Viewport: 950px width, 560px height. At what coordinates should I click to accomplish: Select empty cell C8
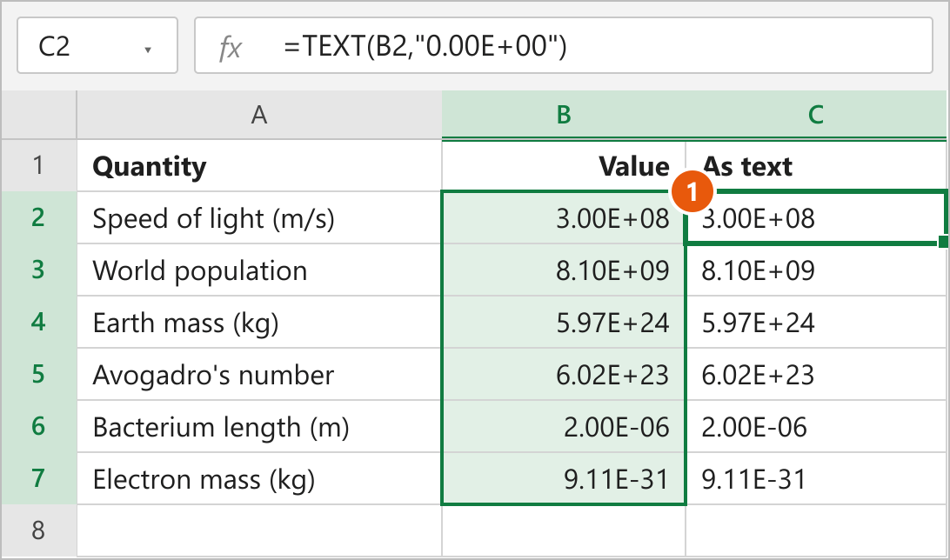(816, 530)
